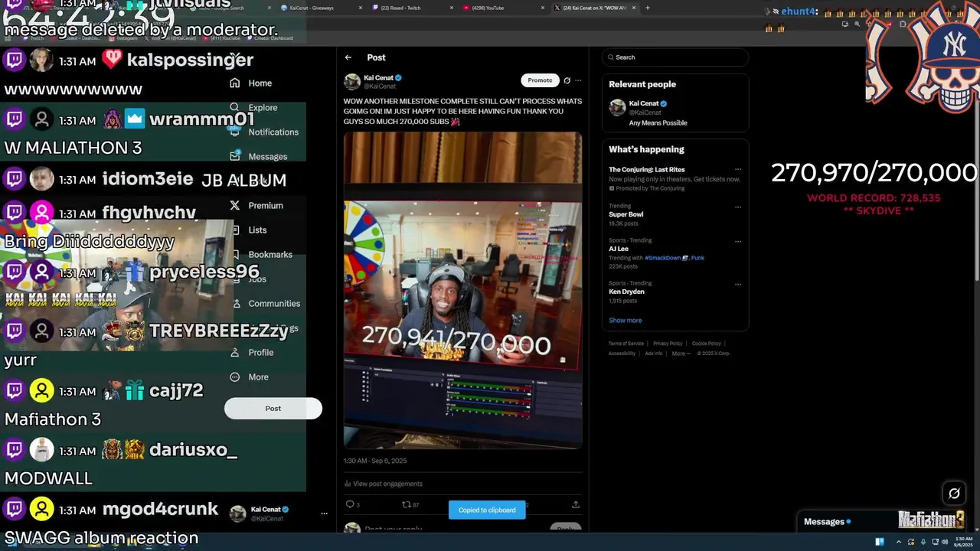Open Kai Cenat's avatar on the post
Viewport: 980px width, 551px height.
[352, 82]
